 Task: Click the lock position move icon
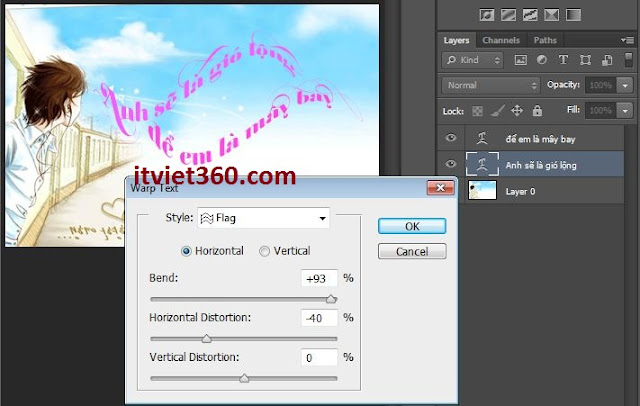[x=517, y=110]
